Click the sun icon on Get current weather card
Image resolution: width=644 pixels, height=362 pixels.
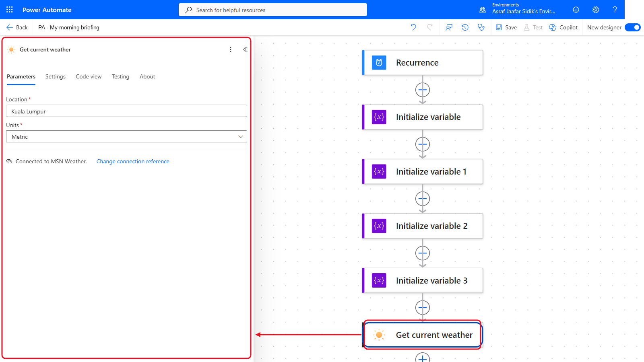(x=379, y=335)
